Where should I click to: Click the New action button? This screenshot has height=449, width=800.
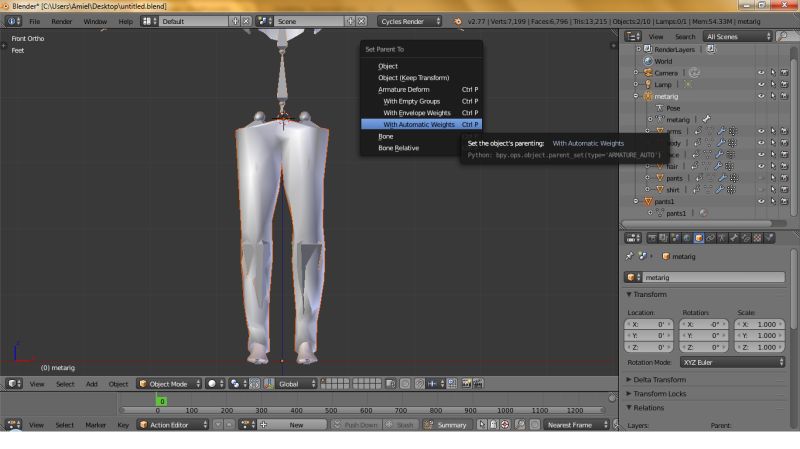pyautogui.click(x=292, y=425)
